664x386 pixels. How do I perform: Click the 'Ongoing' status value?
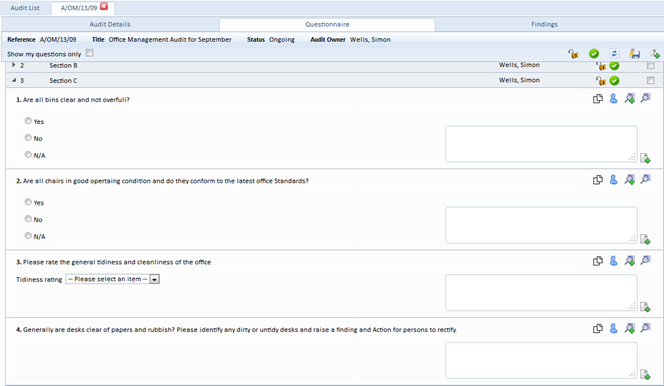pos(282,39)
